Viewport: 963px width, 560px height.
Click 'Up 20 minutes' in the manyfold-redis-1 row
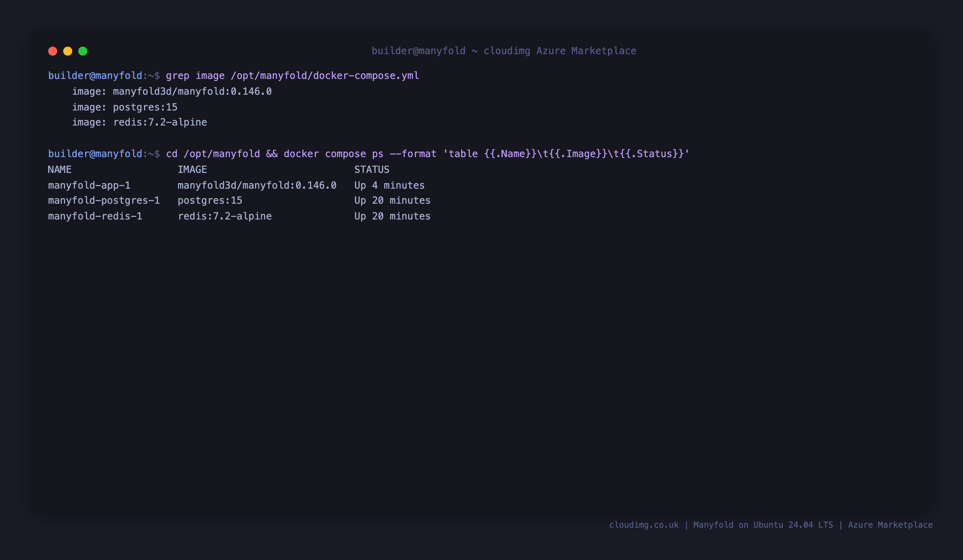point(392,216)
